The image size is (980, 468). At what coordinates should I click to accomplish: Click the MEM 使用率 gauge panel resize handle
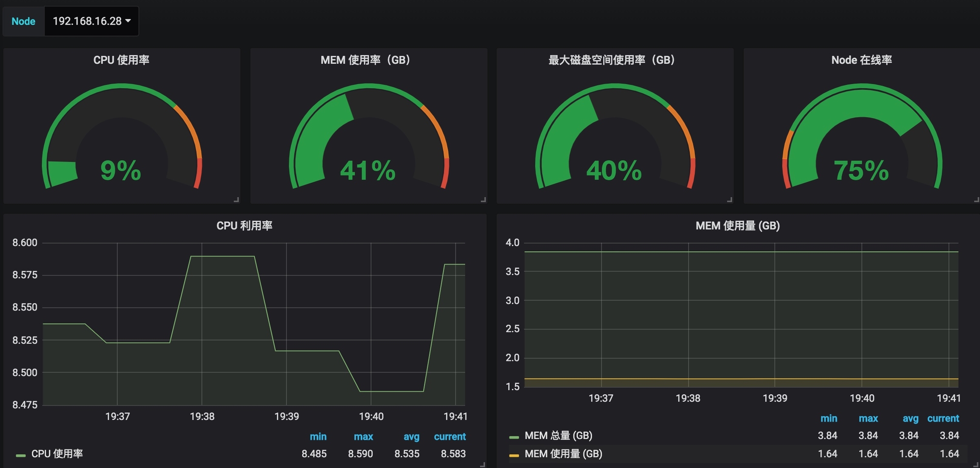[483, 200]
